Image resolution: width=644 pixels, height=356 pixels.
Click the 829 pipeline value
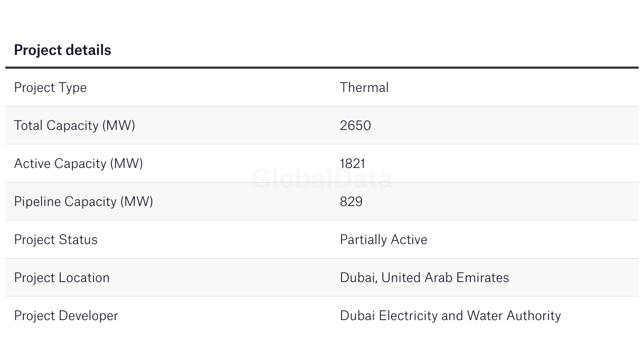[352, 202]
